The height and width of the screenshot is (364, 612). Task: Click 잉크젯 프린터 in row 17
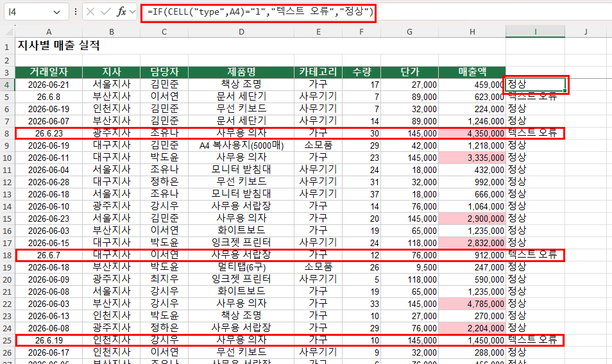[x=241, y=243]
